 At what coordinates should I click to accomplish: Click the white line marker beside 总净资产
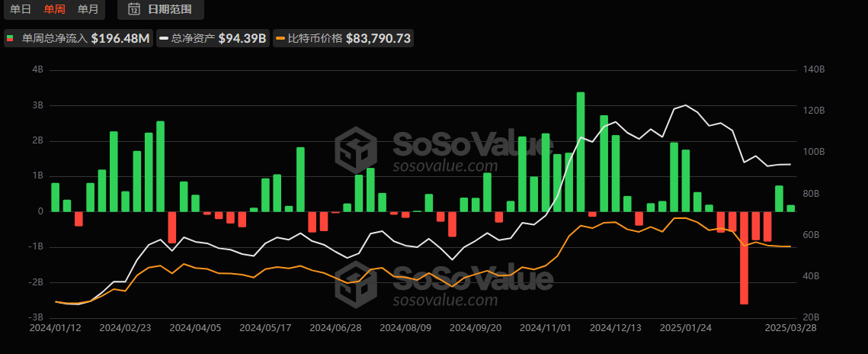coord(164,38)
